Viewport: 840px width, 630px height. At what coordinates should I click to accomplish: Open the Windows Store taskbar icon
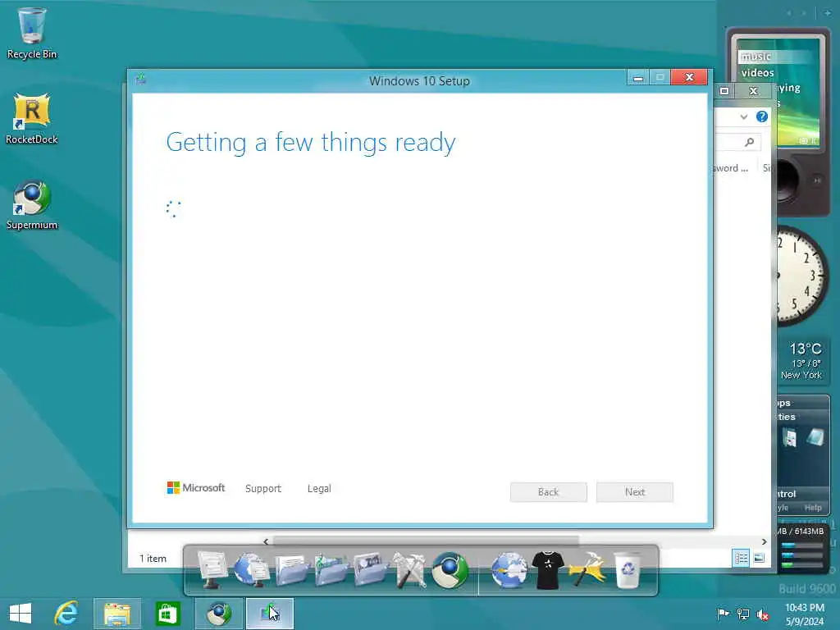pyautogui.click(x=167, y=614)
